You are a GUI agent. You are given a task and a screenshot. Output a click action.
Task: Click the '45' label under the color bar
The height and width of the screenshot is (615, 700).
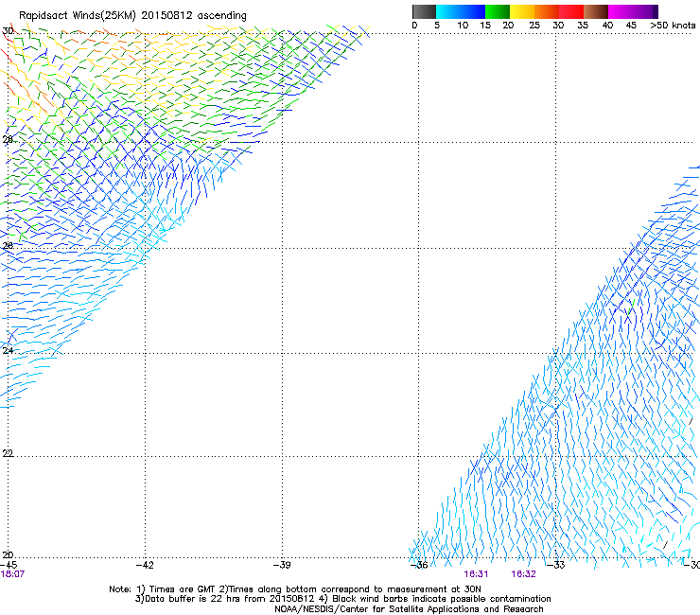pos(631,26)
